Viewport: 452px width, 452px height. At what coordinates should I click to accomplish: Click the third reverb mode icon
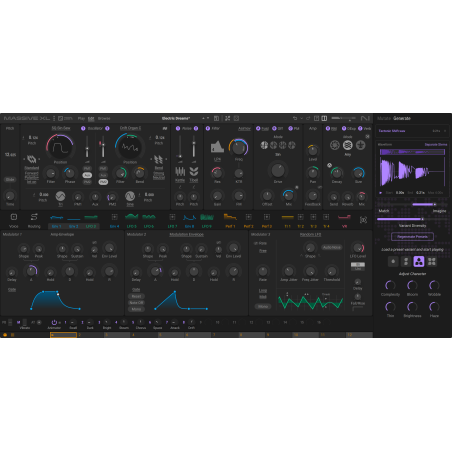click(x=360, y=145)
